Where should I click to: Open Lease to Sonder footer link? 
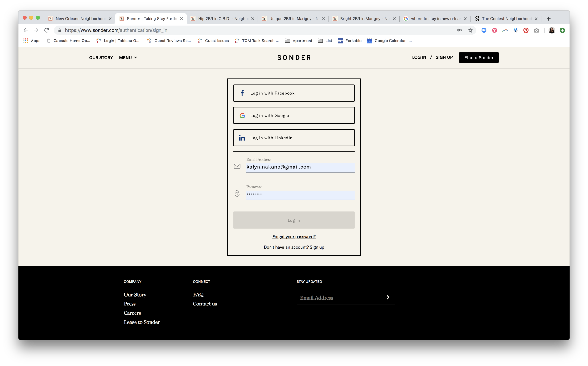point(142,322)
